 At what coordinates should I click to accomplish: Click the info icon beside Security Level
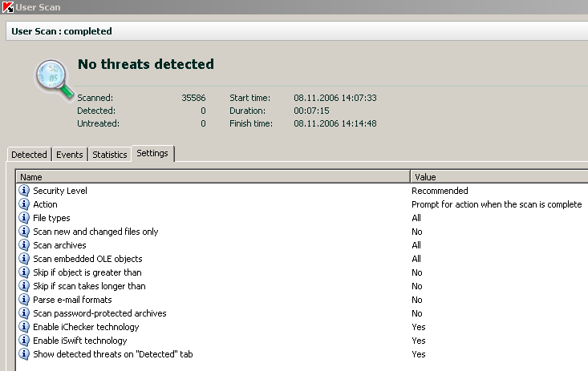point(24,191)
